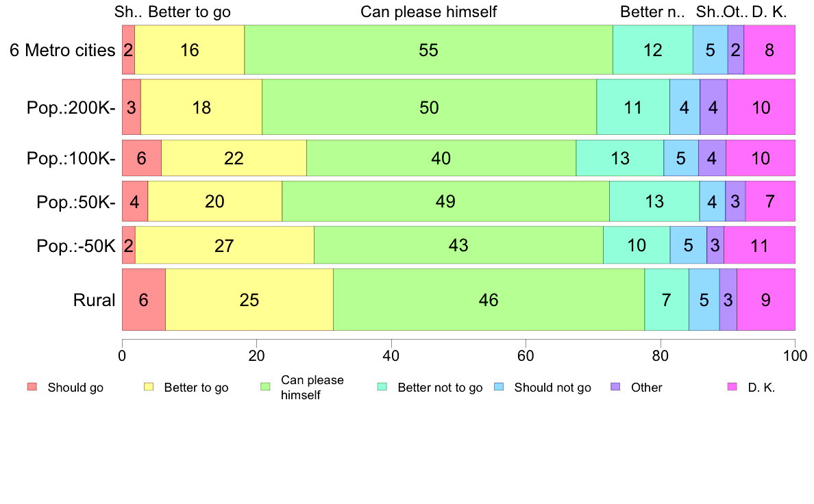Image resolution: width=814 pixels, height=504 pixels.
Task: Click the purple Other legend swatch
Action: click(x=616, y=387)
